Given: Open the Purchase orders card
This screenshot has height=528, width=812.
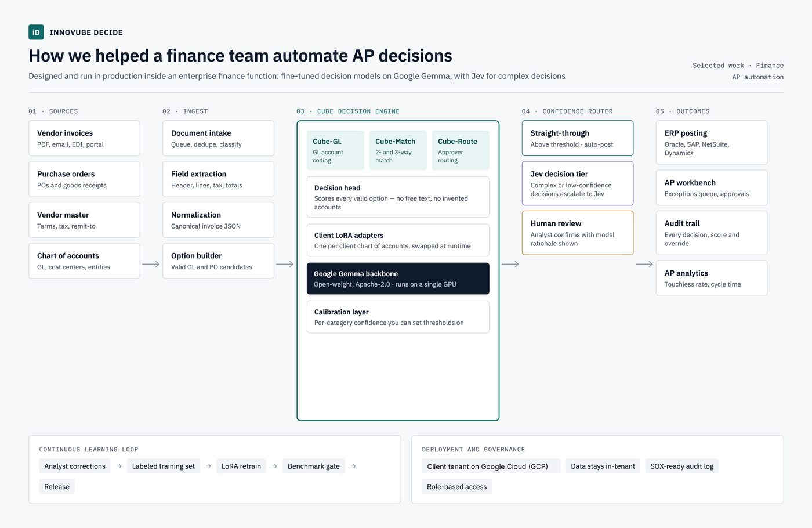Looking at the screenshot, I should pos(84,179).
